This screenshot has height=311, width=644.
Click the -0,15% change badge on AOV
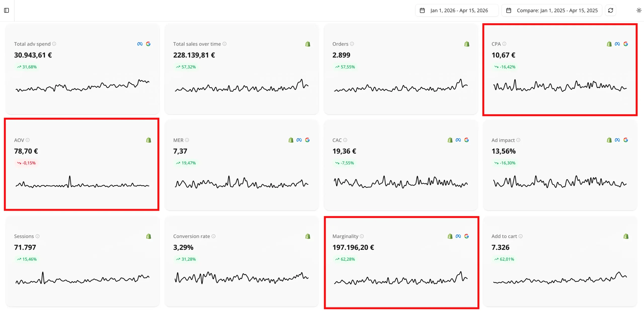click(x=26, y=163)
